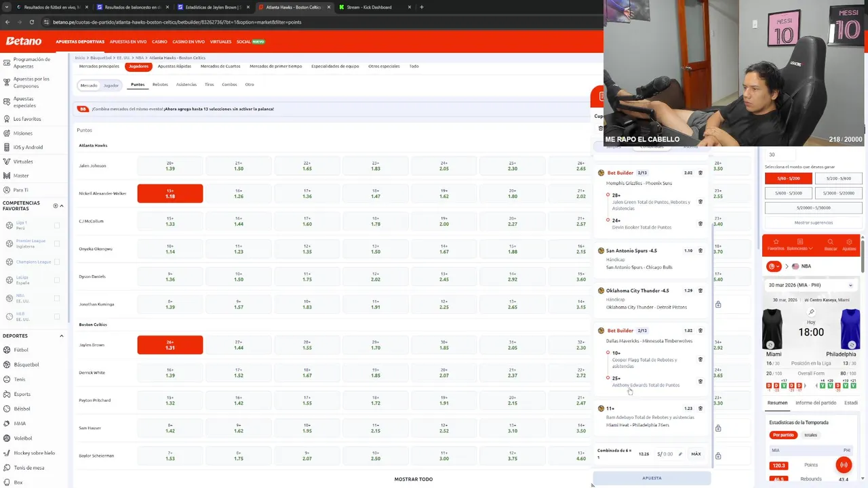
Task: Trash the Cooper Flagg rebotes y asistencias leg
Action: pos(701,360)
